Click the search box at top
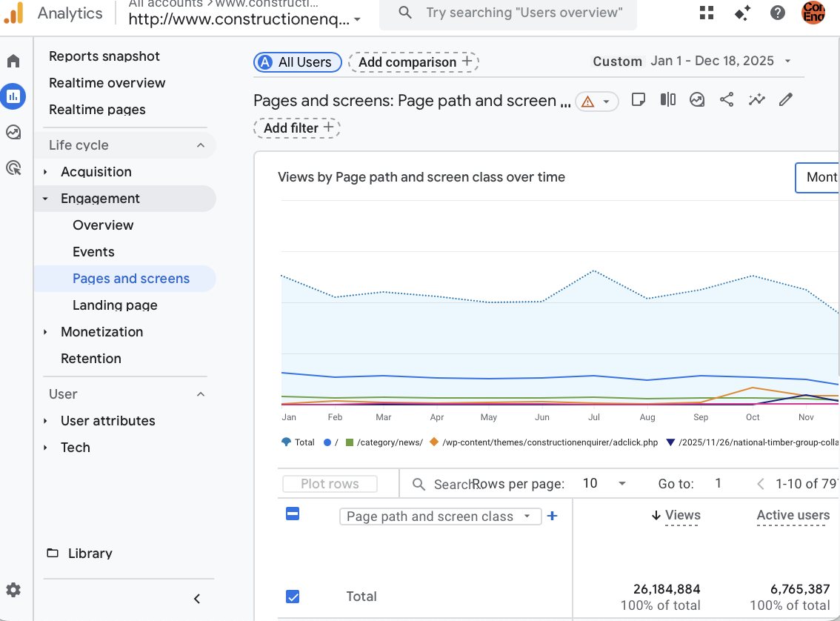Image resolution: width=840 pixels, height=621 pixels. point(508,13)
